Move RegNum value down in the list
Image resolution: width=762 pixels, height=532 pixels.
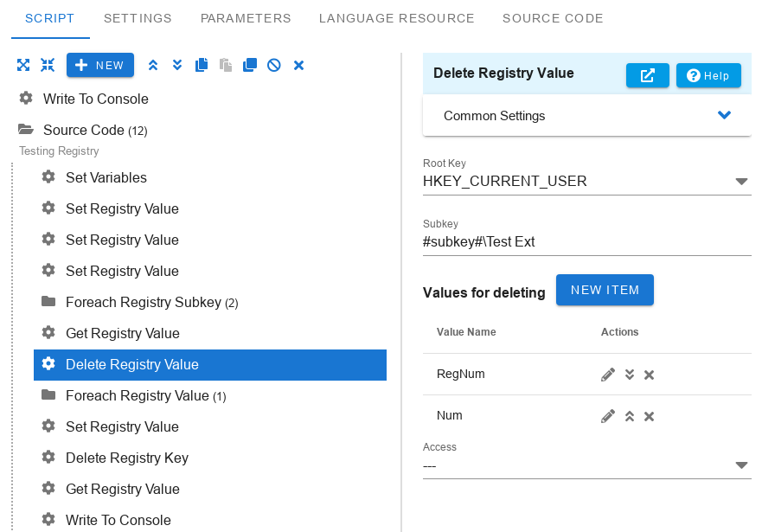pyautogui.click(x=630, y=375)
